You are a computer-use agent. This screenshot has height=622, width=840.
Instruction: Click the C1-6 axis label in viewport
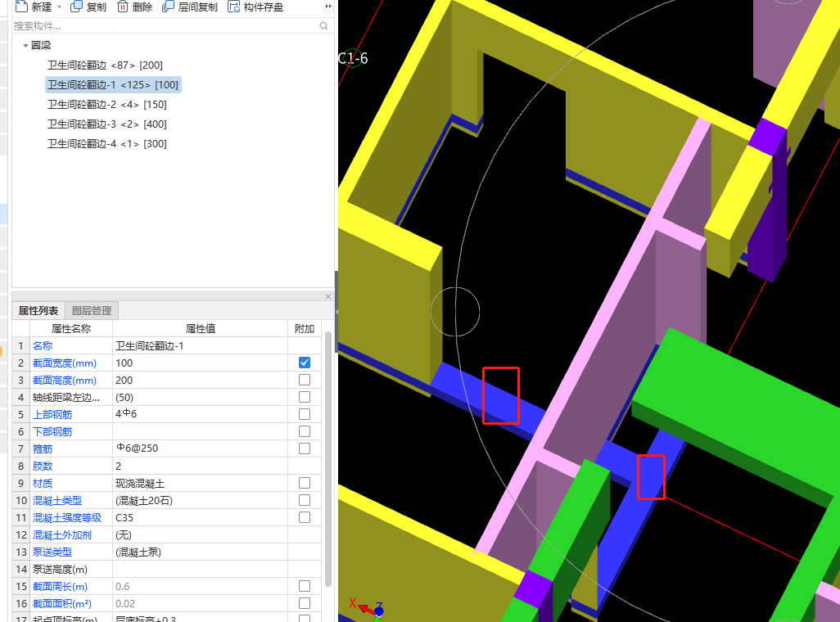(353, 58)
